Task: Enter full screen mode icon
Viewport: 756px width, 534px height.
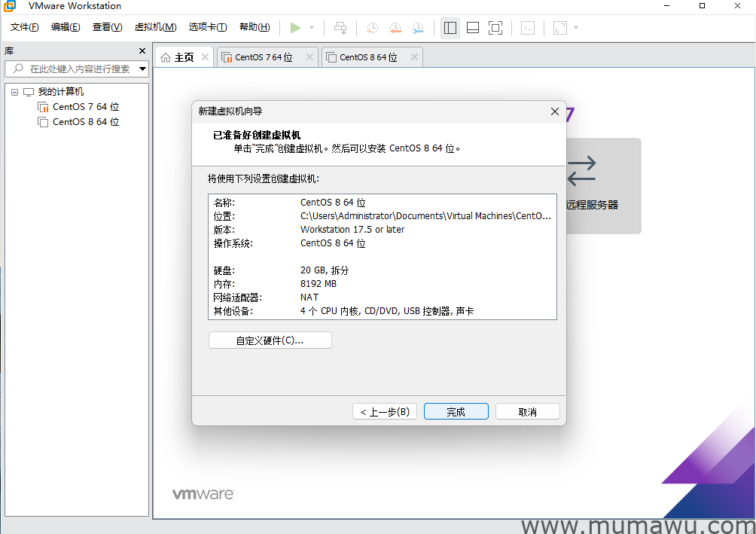Action: pyautogui.click(x=495, y=28)
